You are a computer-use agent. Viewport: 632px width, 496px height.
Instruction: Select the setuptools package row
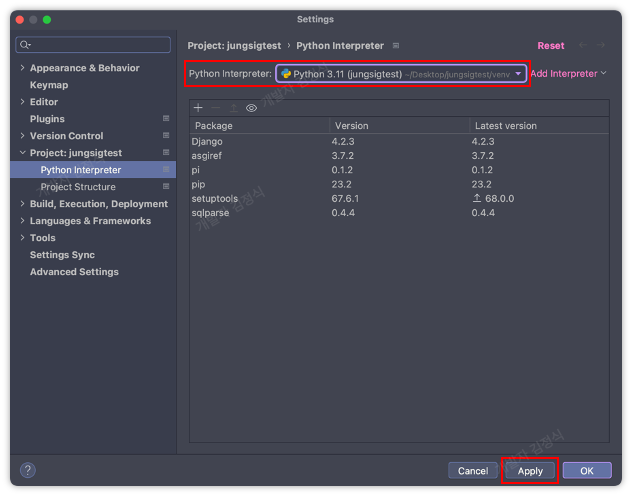[399, 198]
